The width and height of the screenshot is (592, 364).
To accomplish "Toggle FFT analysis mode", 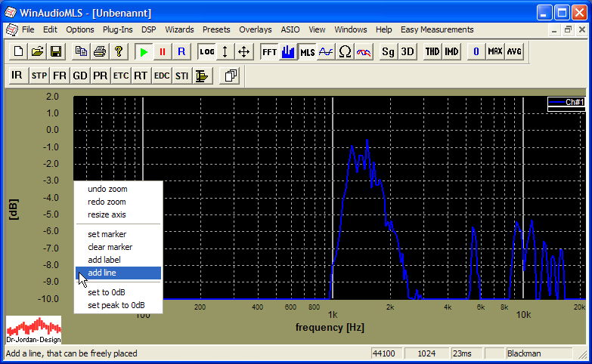I will [268, 51].
